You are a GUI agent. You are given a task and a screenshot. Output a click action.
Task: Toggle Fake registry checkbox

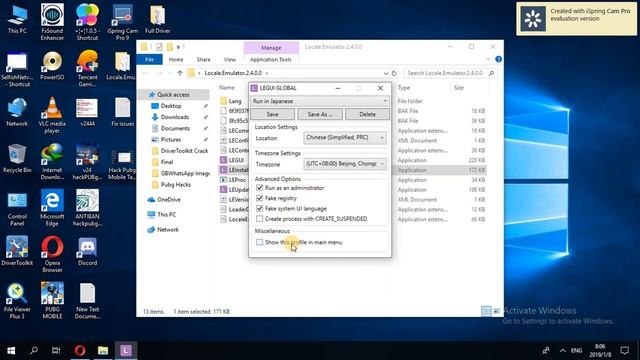[260, 198]
